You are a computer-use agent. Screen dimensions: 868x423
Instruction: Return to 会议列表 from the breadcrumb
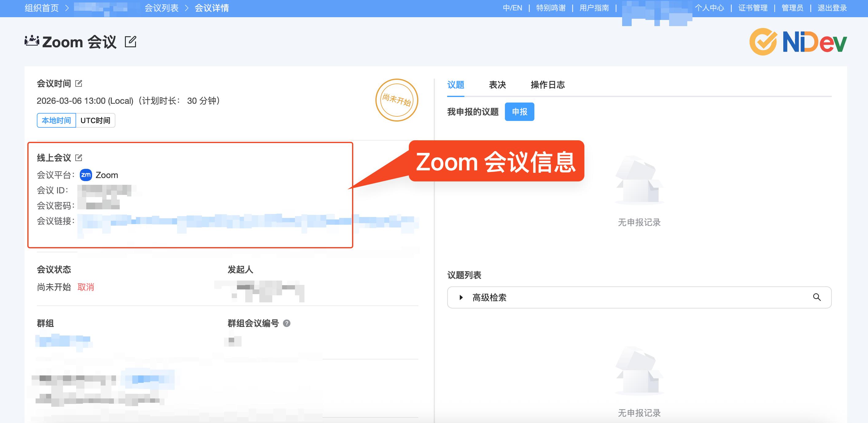(x=161, y=7)
